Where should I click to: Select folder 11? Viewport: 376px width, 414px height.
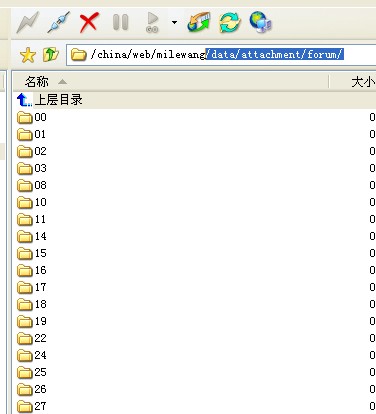tap(32, 219)
